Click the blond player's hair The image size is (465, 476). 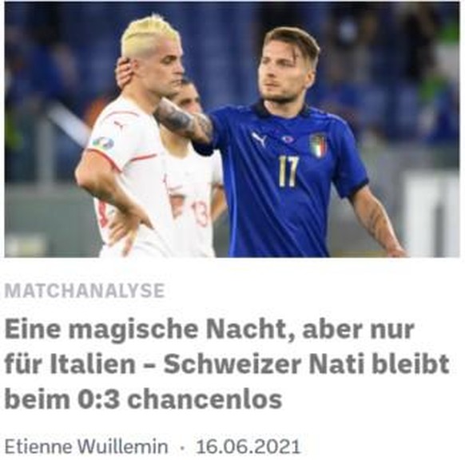coord(149,36)
